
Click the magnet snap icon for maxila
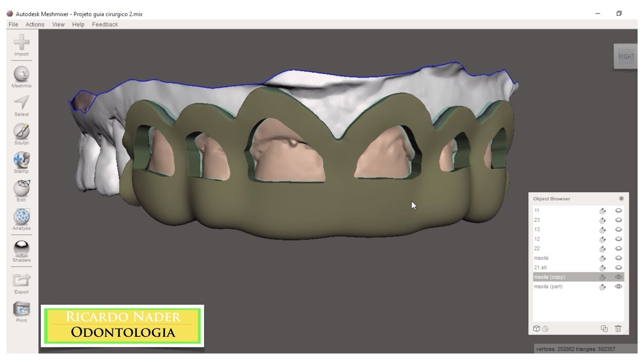tap(603, 258)
